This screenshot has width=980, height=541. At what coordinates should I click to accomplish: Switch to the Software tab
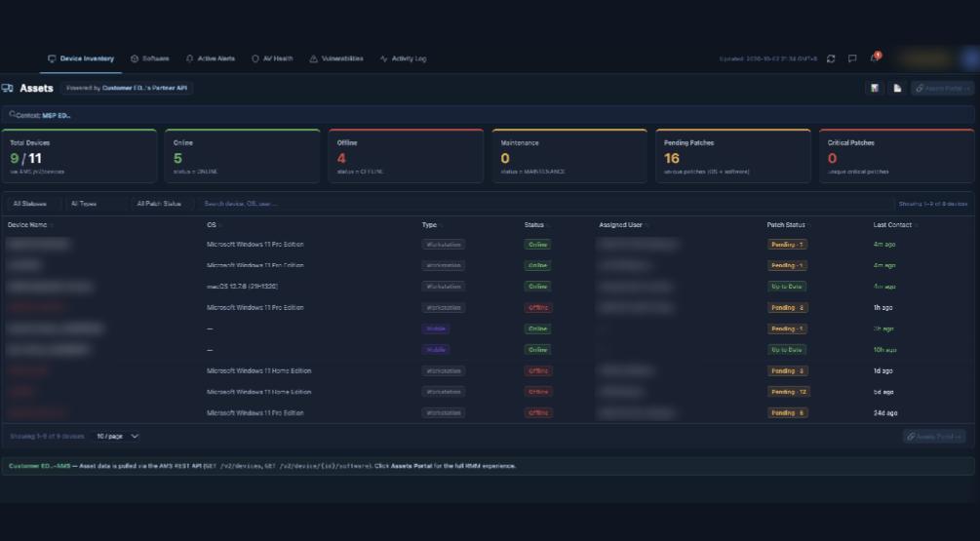(x=149, y=58)
